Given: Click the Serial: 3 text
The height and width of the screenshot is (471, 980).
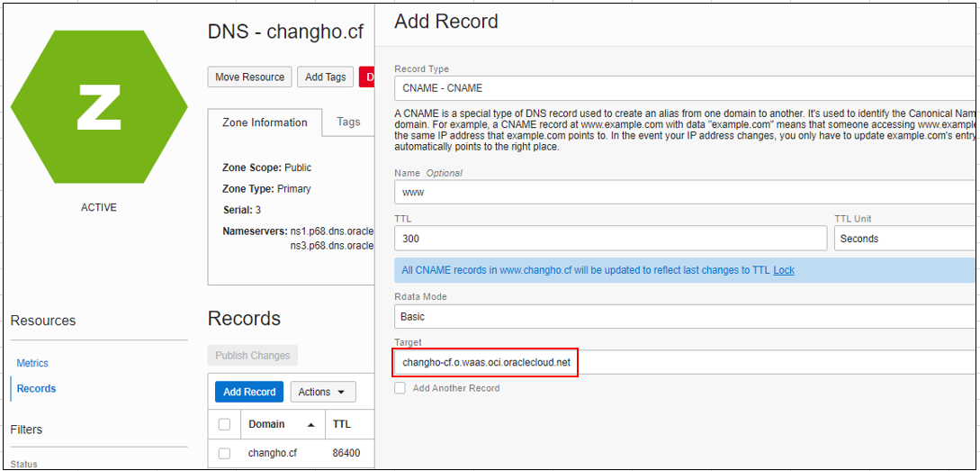Looking at the screenshot, I should (242, 210).
